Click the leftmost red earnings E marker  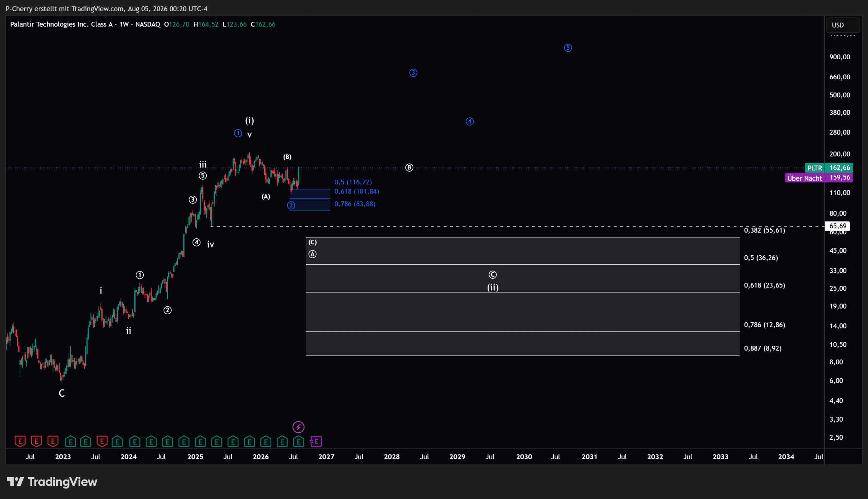[x=20, y=441]
